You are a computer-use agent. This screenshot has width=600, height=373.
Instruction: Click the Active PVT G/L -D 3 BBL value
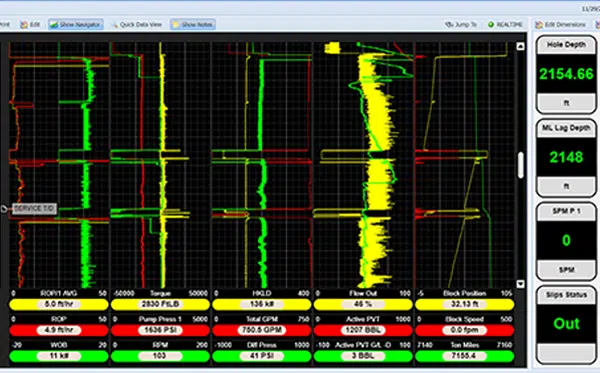363,356
